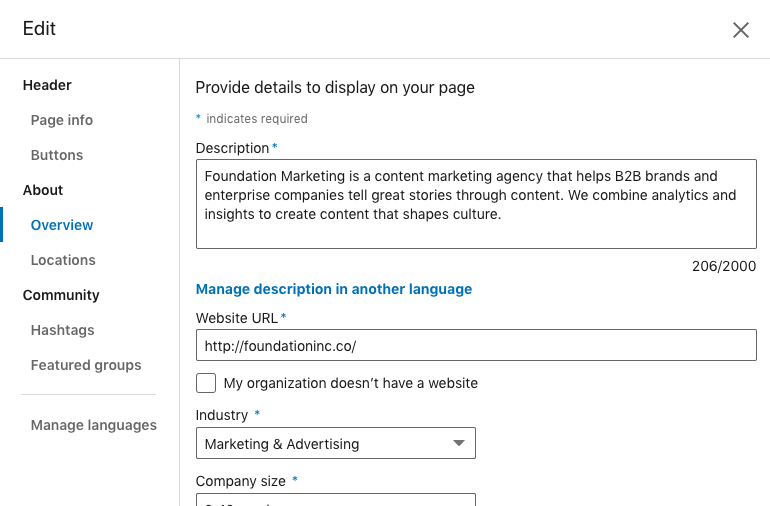Go to the Buttons settings
The height and width of the screenshot is (506, 770).
point(57,155)
